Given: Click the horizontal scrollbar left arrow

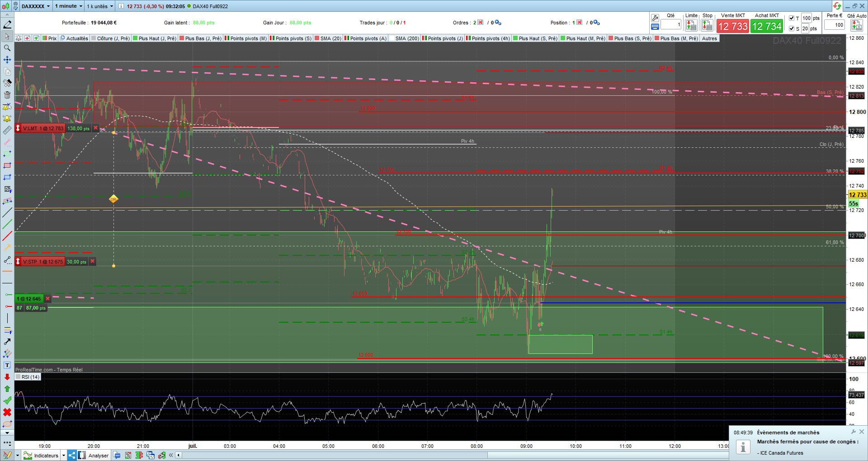Looking at the screenshot, I should click(x=179, y=456).
